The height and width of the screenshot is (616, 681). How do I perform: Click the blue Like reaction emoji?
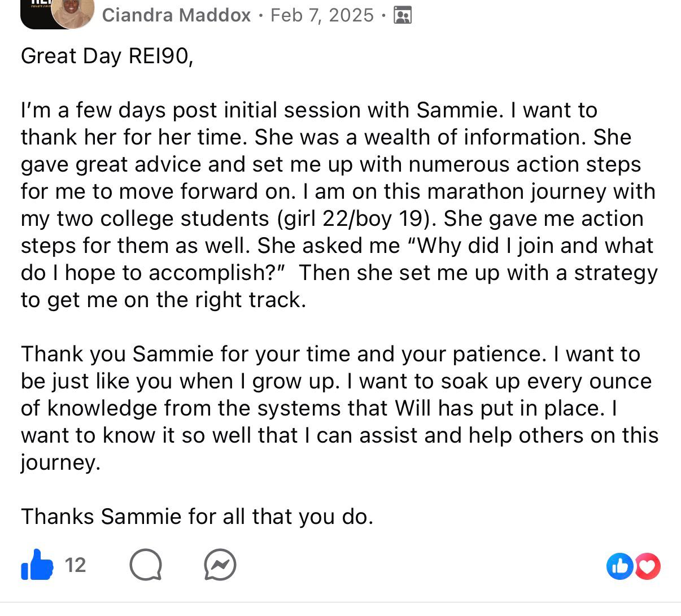[x=620, y=566]
